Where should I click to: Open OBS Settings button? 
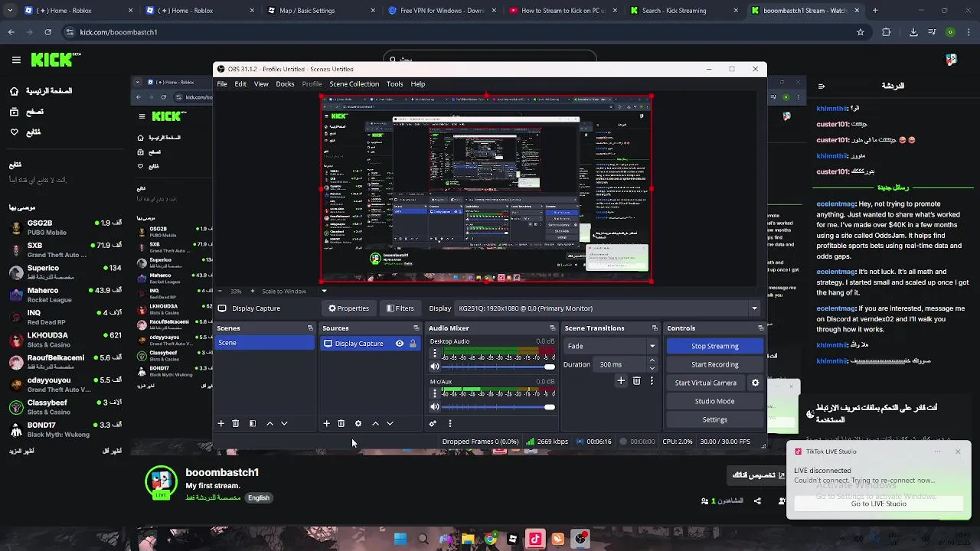tap(714, 419)
